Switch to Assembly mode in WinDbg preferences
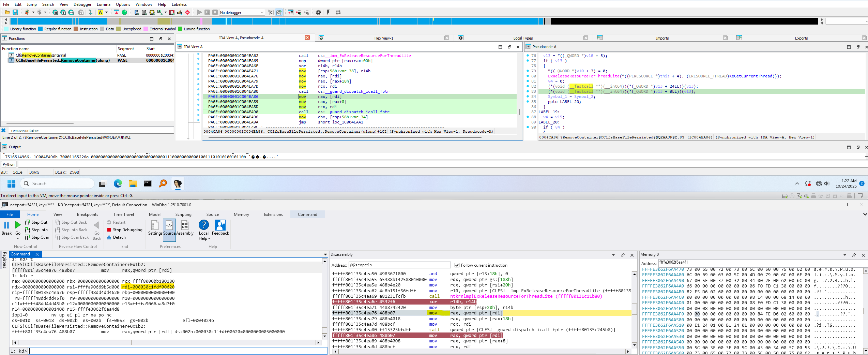The image size is (868, 355). click(185, 227)
